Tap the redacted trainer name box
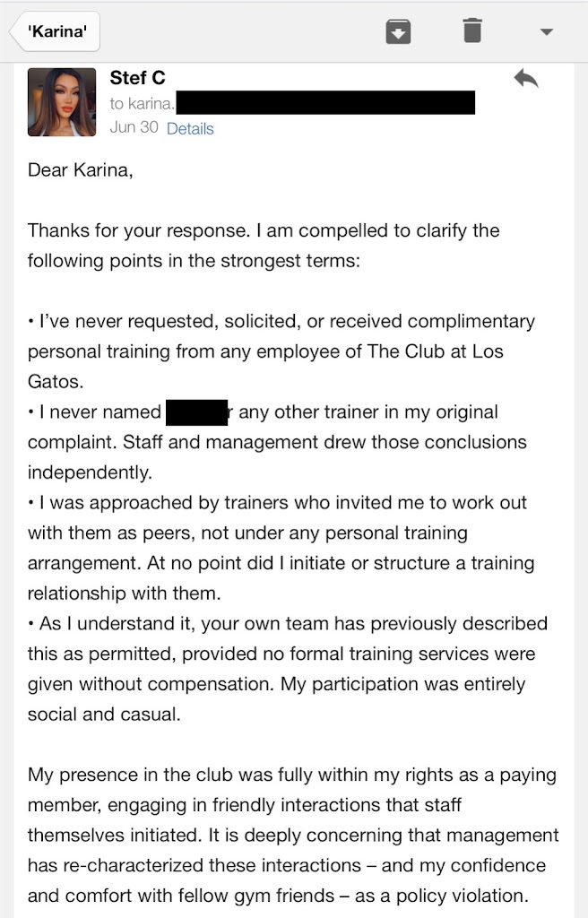The height and width of the screenshot is (918, 588). (x=197, y=412)
